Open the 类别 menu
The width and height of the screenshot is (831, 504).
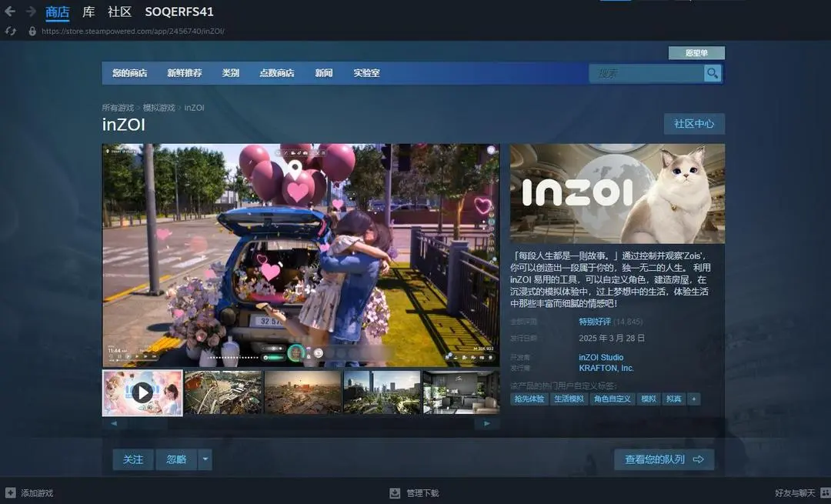[231, 73]
